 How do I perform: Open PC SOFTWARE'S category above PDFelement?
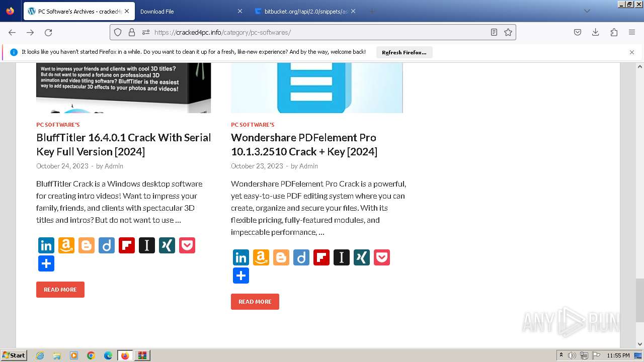click(253, 125)
